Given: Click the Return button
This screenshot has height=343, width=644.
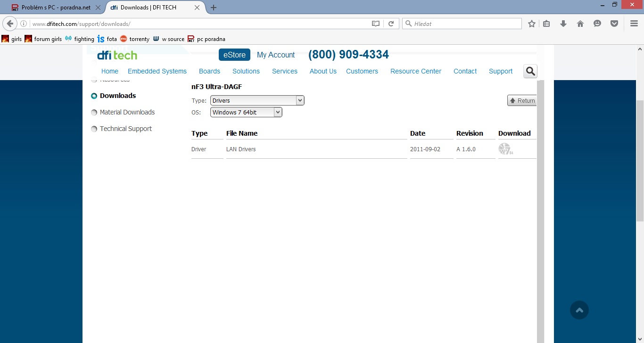Looking at the screenshot, I should [x=522, y=100].
